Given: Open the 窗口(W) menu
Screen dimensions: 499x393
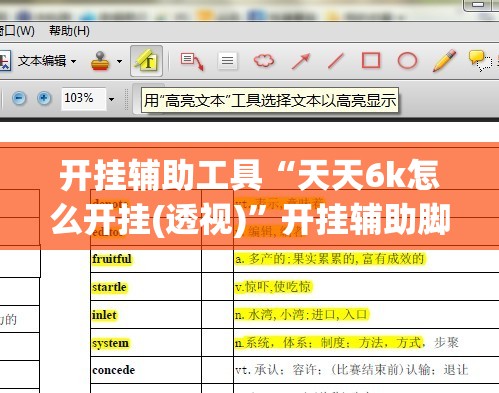Looking at the screenshot, I should [17, 31].
